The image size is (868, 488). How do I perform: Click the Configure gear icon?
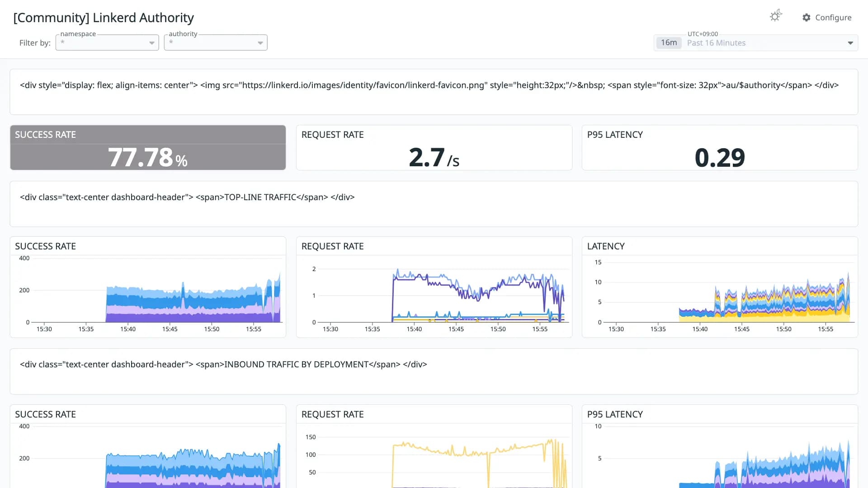807,18
